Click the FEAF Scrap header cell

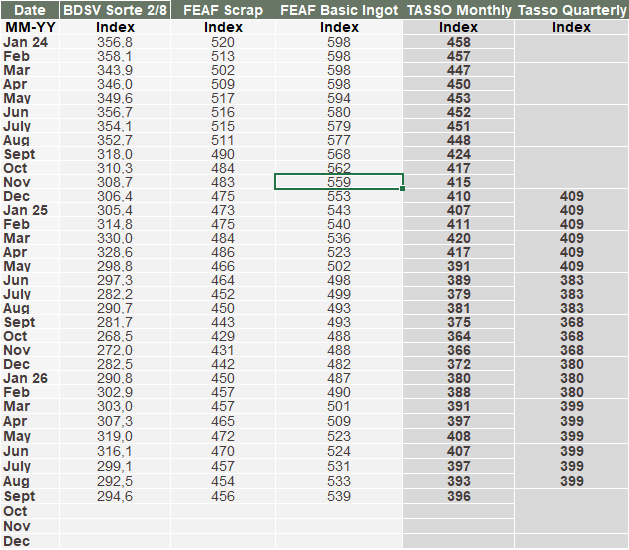coord(223,10)
